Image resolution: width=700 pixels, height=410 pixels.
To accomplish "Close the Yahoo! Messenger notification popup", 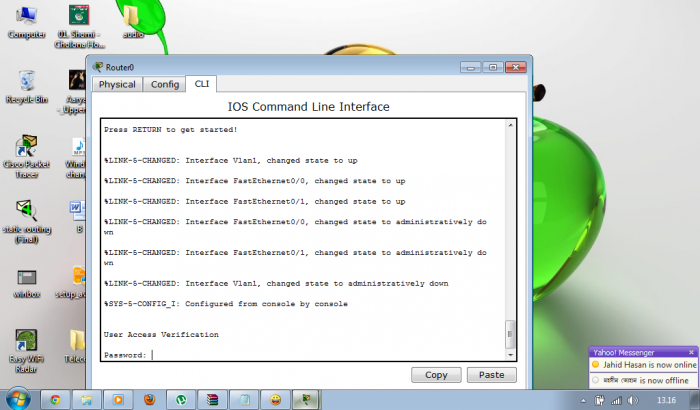I will (691, 352).
